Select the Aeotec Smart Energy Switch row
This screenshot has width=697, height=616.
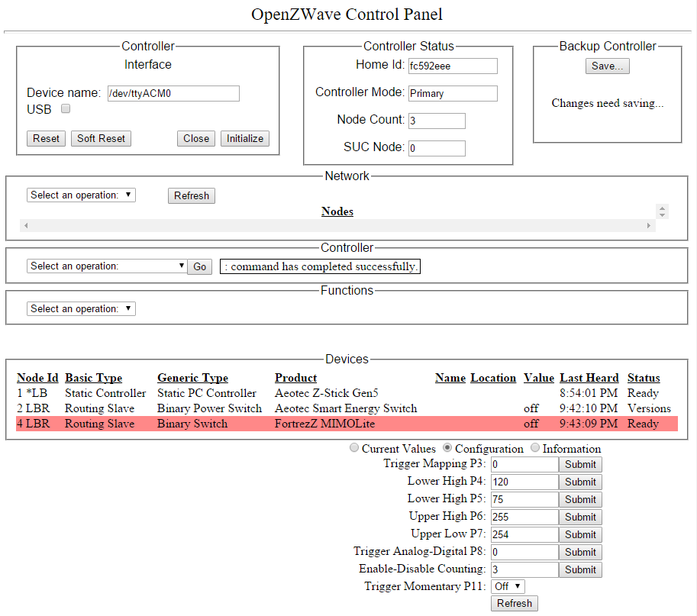tap(347, 408)
